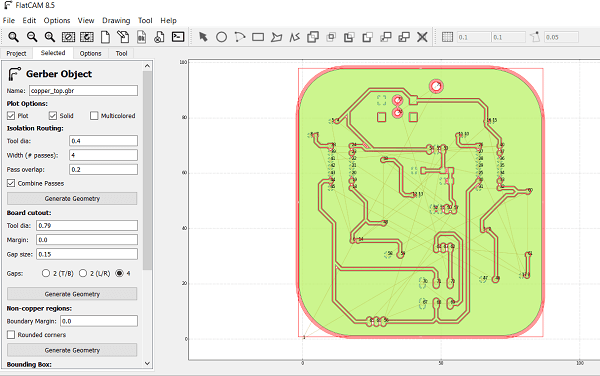The height and width of the screenshot is (376, 600).
Task: Toggle the Combine Passes checkbox
Action: pyautogui.click(x=11, y=183)
